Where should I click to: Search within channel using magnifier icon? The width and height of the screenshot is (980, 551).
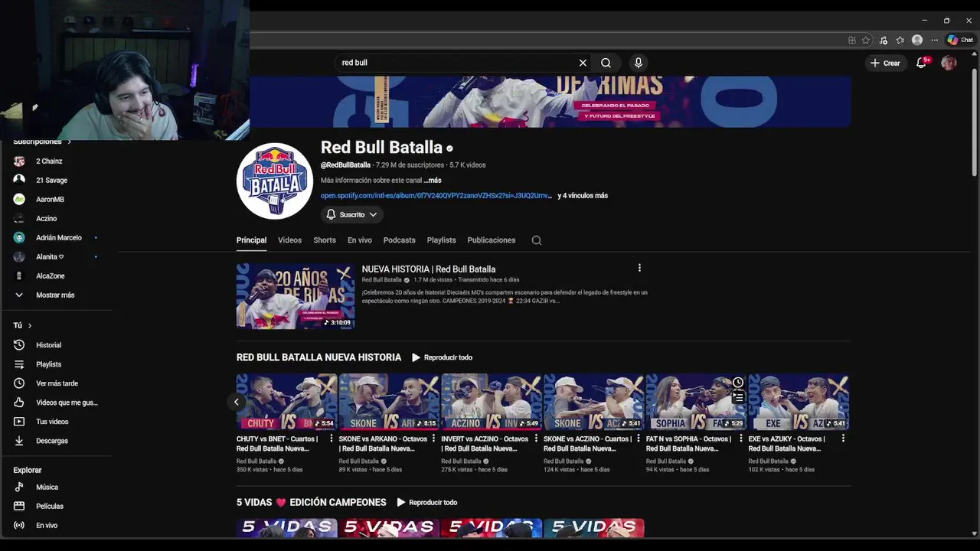click(x=537, y=240)
